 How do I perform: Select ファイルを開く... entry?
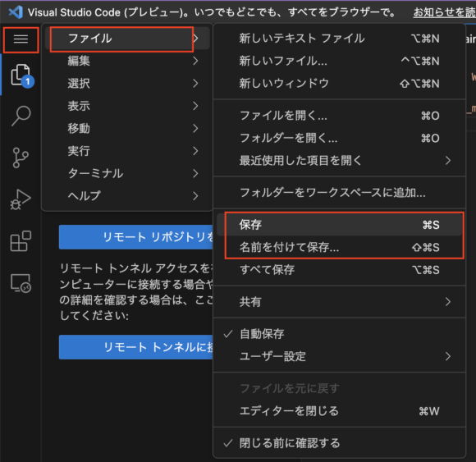pos(340,116)
